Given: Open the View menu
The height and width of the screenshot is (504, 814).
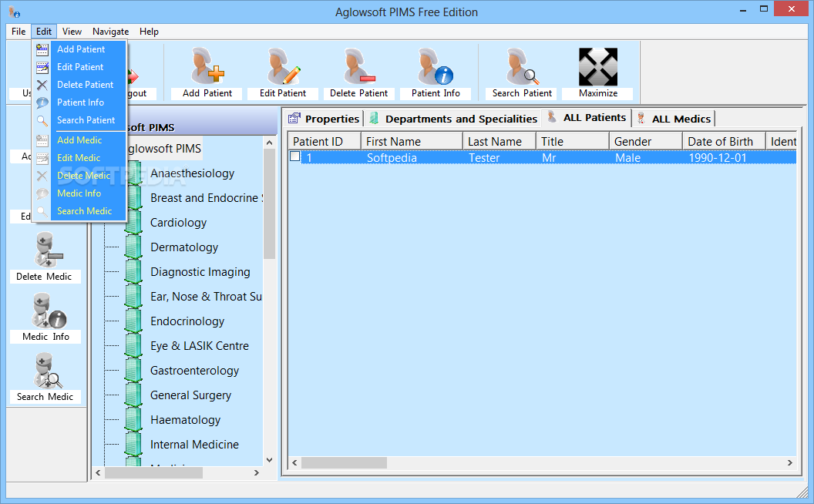Looking at the screenshot, I should point(72,32).
